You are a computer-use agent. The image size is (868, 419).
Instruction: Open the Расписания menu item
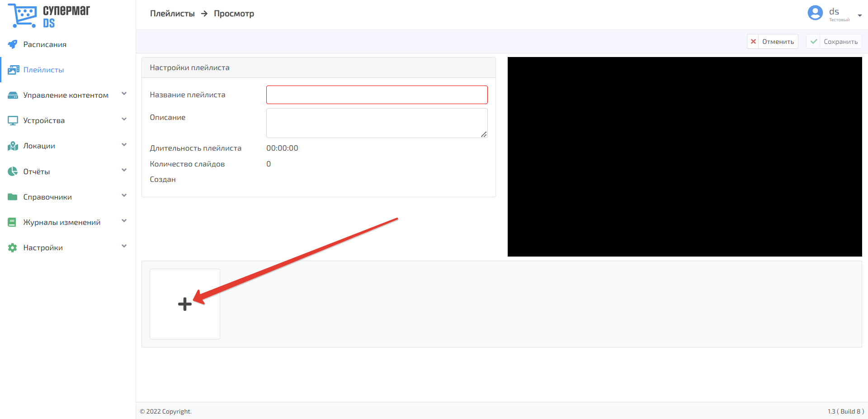[45, 44]
